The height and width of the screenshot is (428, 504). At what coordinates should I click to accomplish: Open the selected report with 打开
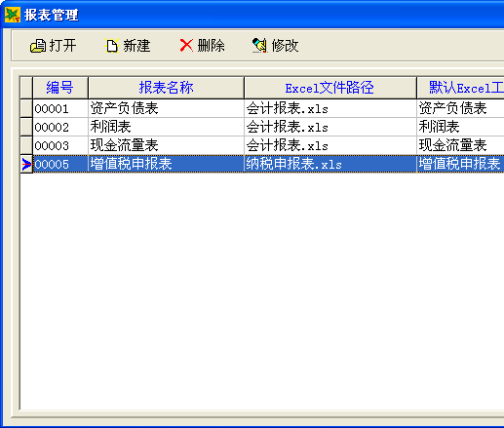pos(54,46)
